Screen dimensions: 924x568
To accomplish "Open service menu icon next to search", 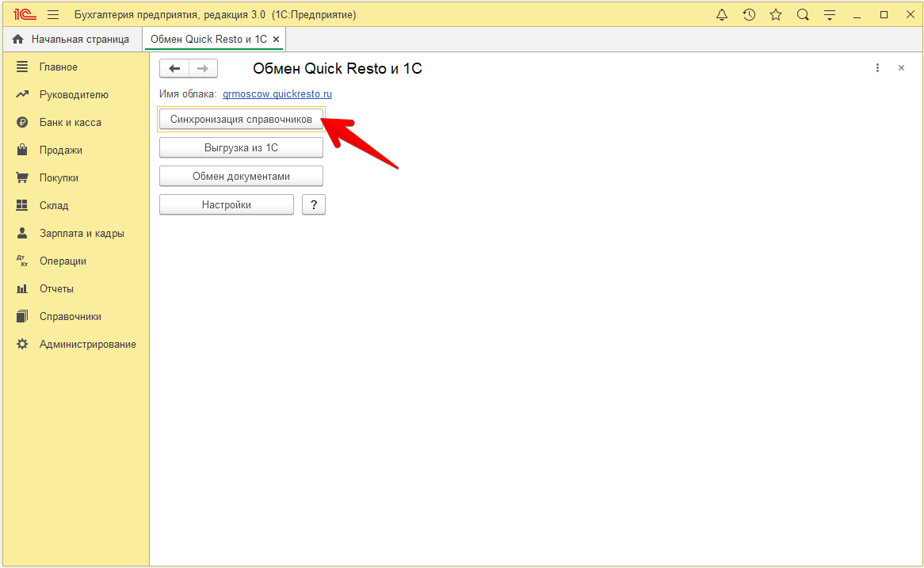I will pos(830,15).
